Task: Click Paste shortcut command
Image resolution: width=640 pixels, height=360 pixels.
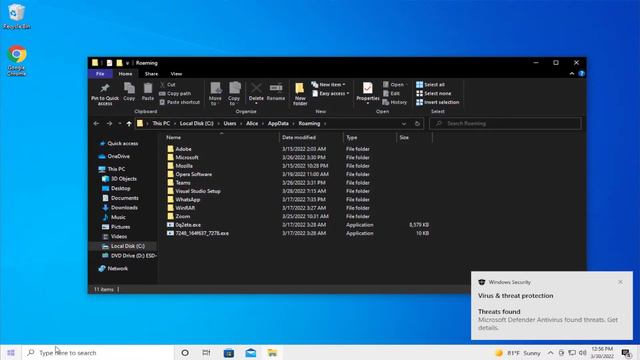Action: point(180,102)
